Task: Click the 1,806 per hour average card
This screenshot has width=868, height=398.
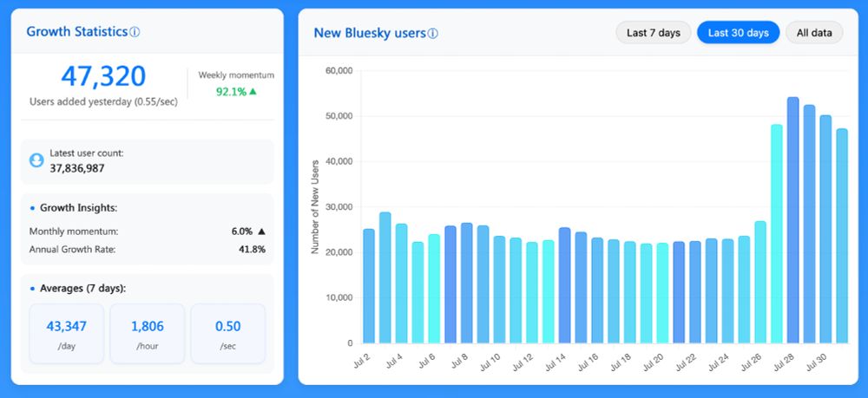Action: [x=148, y=333]
